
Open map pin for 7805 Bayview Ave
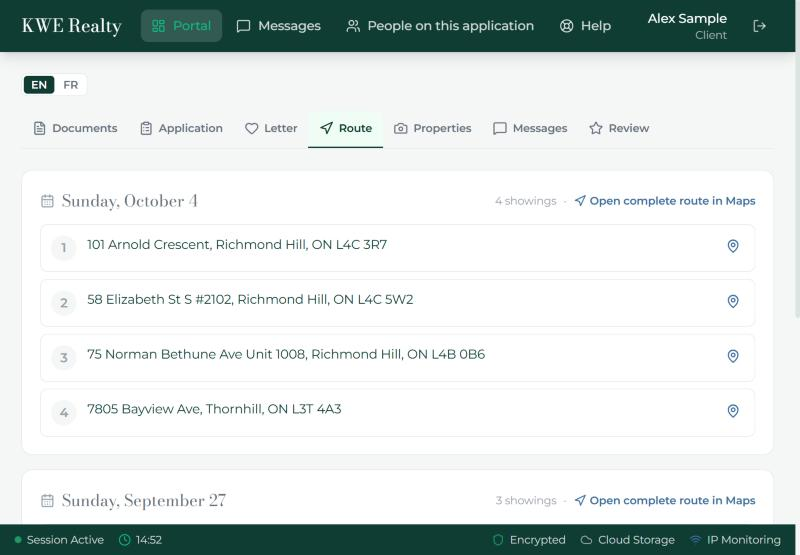[x=733, y=411]
